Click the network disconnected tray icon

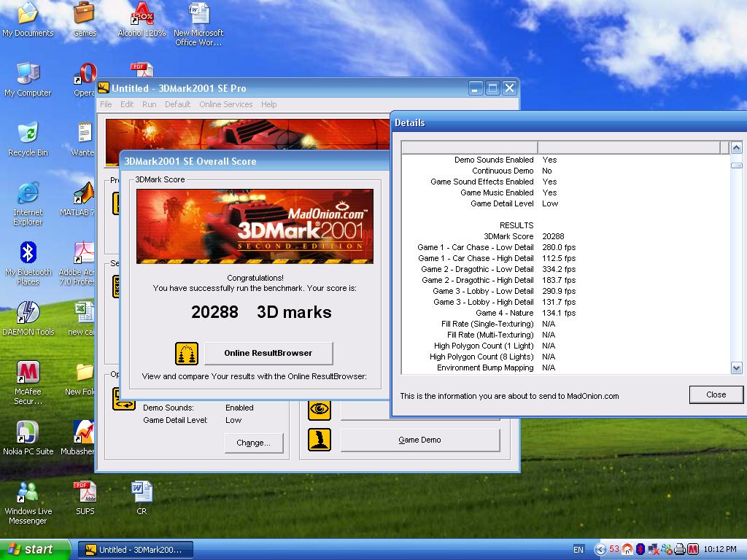pos(654,549)
